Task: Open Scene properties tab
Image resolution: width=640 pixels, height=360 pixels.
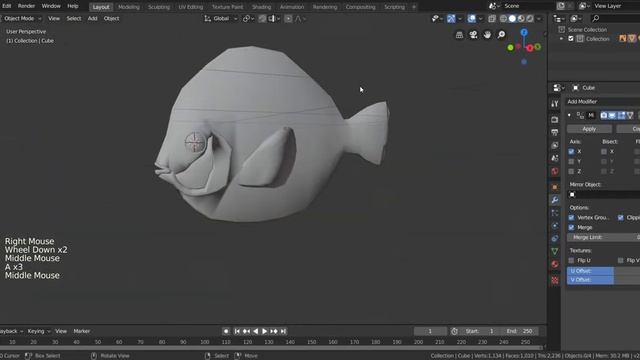Action: click(555, 158)
